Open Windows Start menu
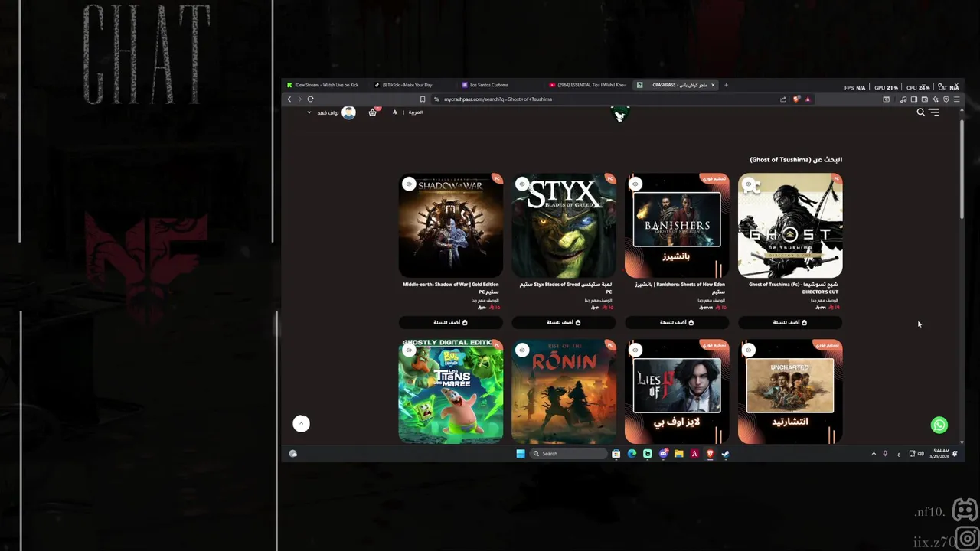Viewport: 980px width, 551px height. (x=521, y=454)
